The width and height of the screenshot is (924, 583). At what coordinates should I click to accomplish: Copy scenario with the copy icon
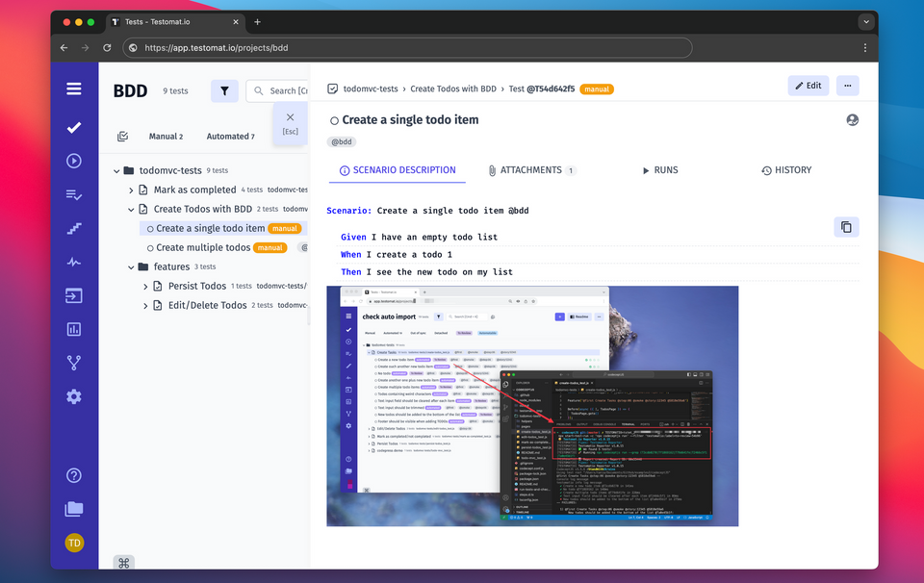(x=846, y=227)
